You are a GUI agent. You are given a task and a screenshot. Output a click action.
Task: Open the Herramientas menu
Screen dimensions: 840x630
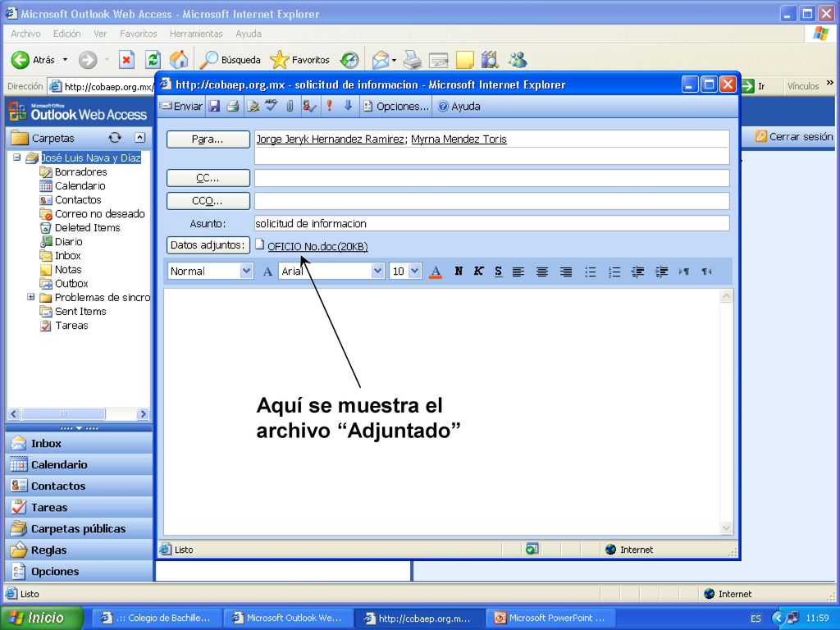(196, 33)
